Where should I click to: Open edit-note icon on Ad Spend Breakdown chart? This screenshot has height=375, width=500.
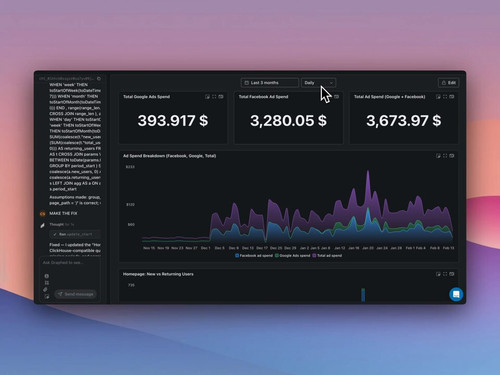click(x=438, y=156)
